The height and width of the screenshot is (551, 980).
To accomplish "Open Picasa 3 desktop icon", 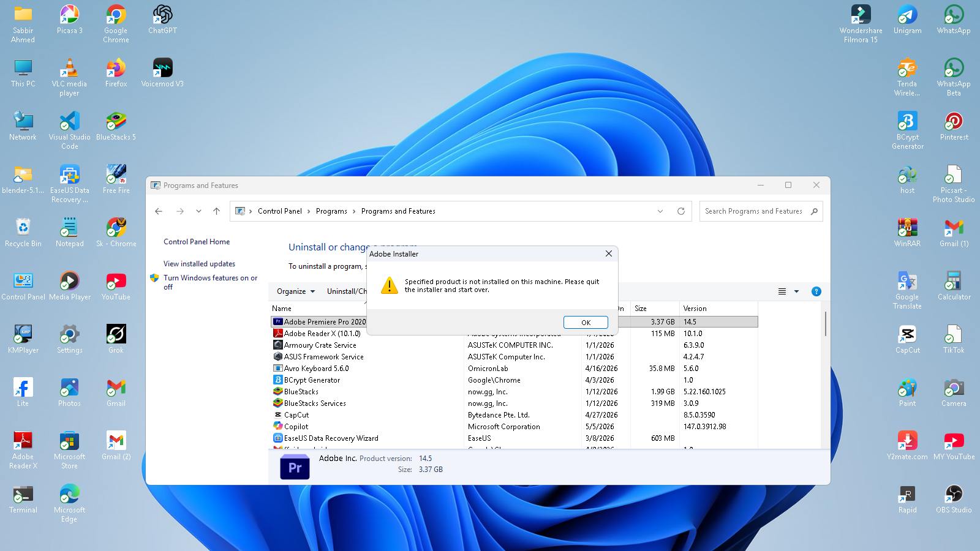I will (x=69, y=20).
